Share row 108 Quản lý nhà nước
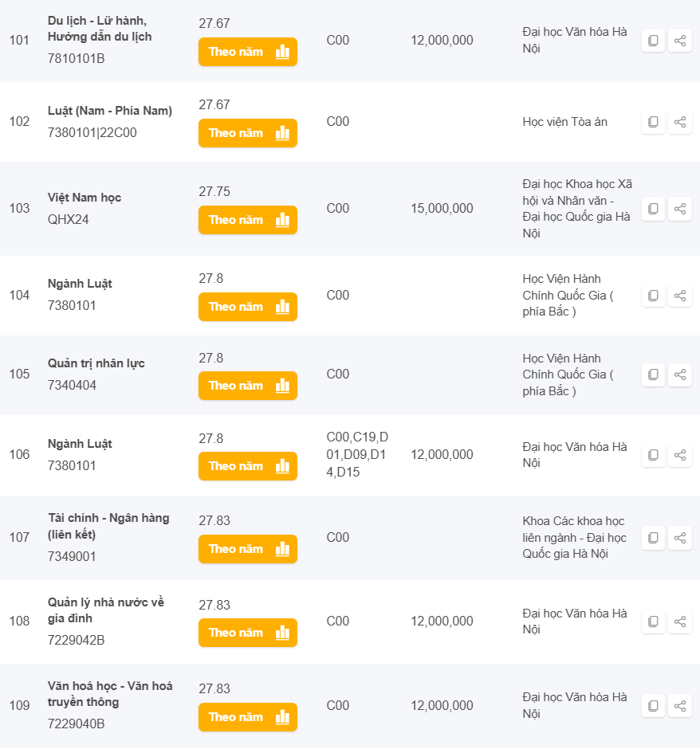Viewport: 700px width, 749px height. pos(680,622)
